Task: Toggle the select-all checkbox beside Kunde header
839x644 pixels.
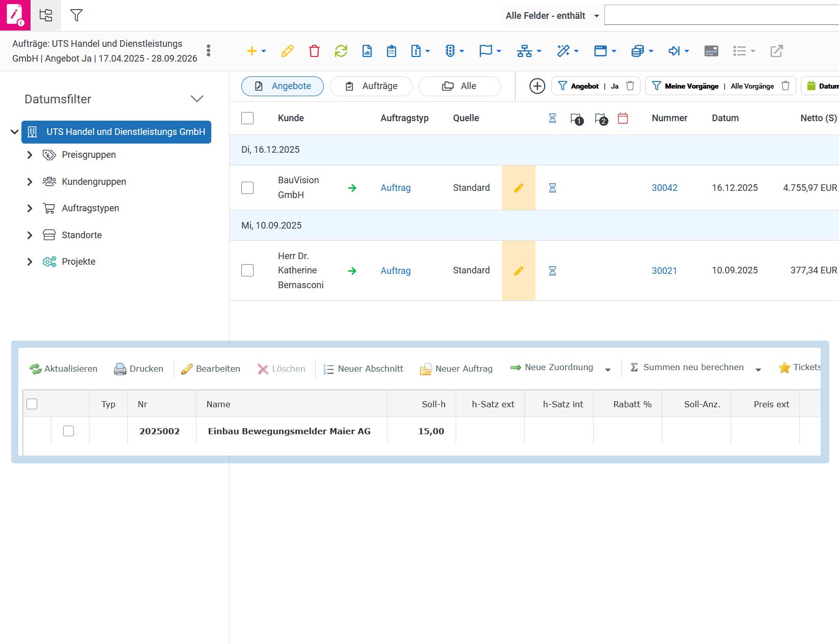Action: pyautogui.click(x=247, y=118)
